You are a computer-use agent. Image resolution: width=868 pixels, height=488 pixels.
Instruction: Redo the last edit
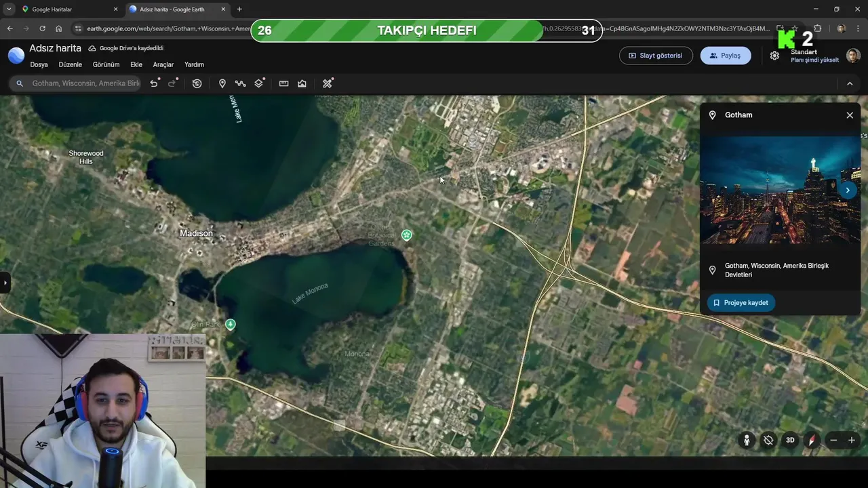[173, 83]
